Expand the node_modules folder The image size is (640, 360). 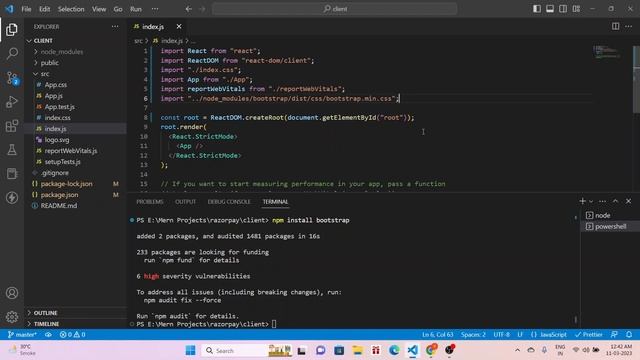tap(76, 52)
